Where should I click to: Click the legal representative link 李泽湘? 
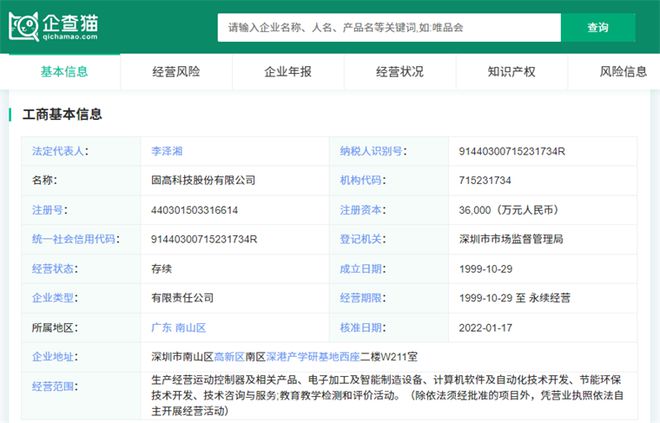[167, 151]
